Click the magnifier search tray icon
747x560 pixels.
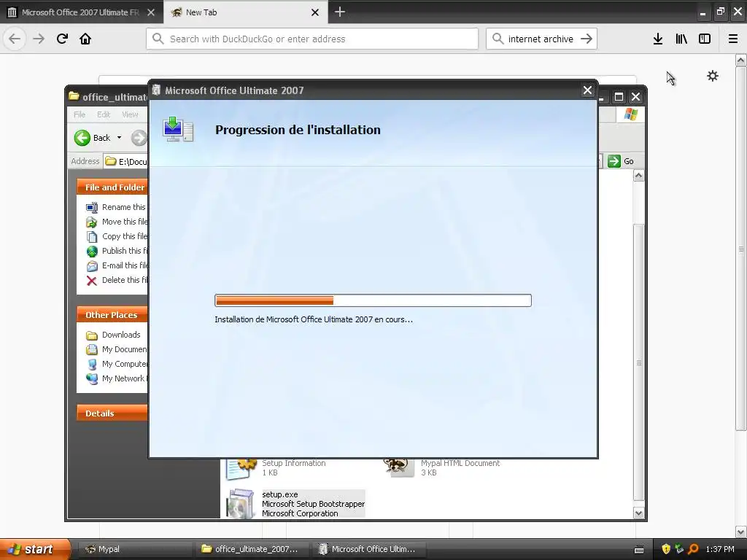coord(693,549)
